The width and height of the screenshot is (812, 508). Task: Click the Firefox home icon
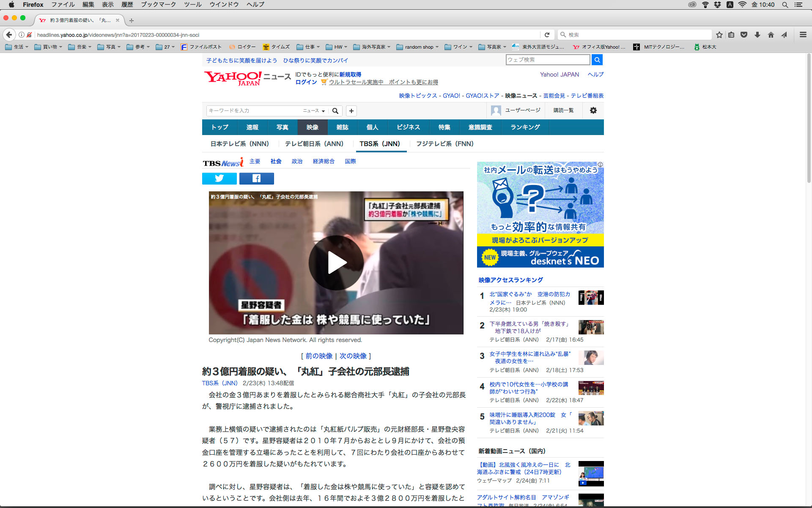[771, 35]
